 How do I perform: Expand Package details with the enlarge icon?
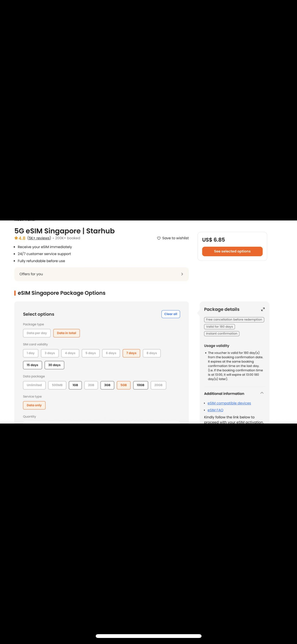(x=263, y=309)
